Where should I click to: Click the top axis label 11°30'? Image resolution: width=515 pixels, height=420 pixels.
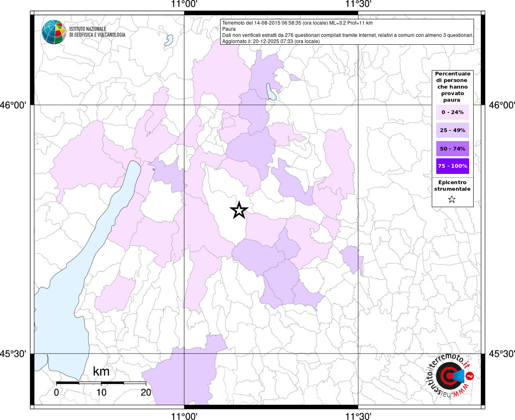pyautogui.click(x=358, y=4)
